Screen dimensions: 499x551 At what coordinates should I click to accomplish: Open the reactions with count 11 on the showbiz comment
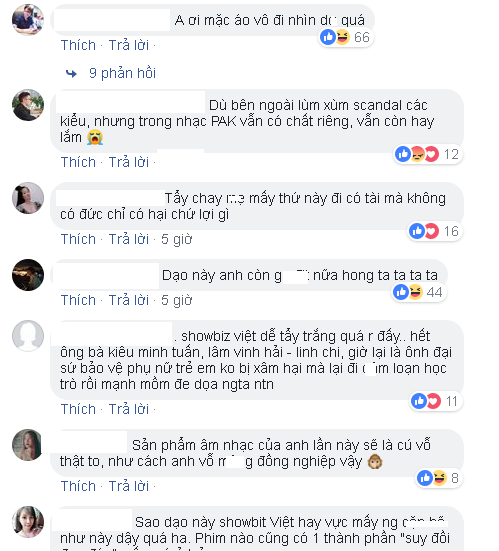[x=435, y=401]
